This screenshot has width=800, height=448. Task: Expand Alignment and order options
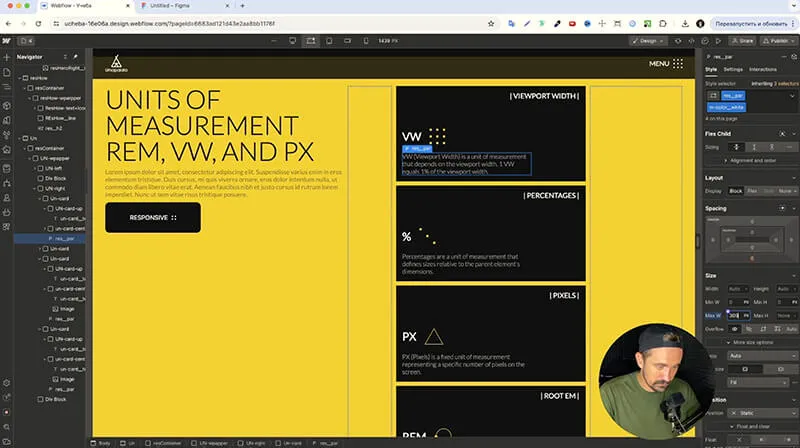click(x=749, y=160)
